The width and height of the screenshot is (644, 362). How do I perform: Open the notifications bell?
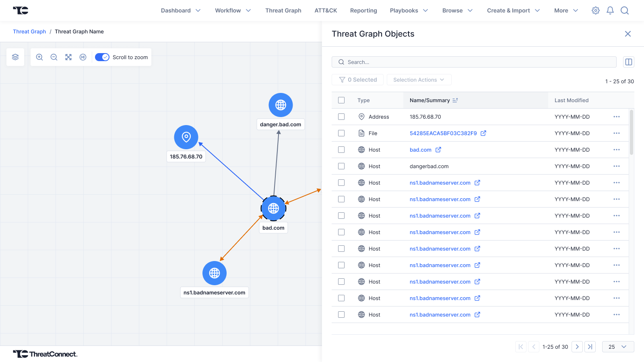coord(610,10)
